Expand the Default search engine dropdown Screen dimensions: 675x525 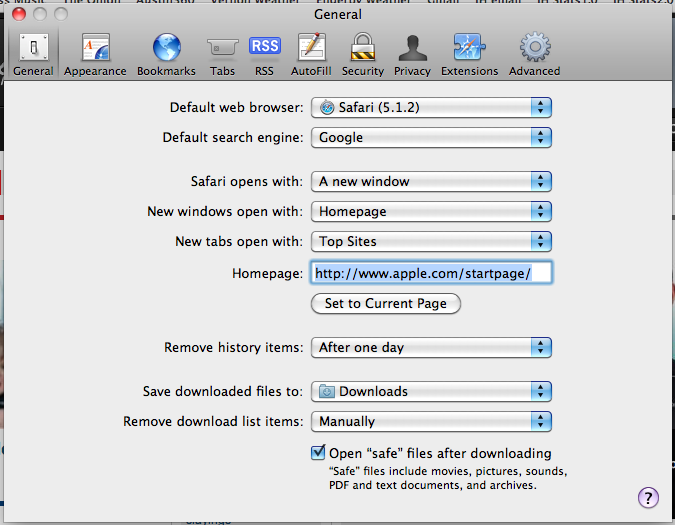coord(431,138)
